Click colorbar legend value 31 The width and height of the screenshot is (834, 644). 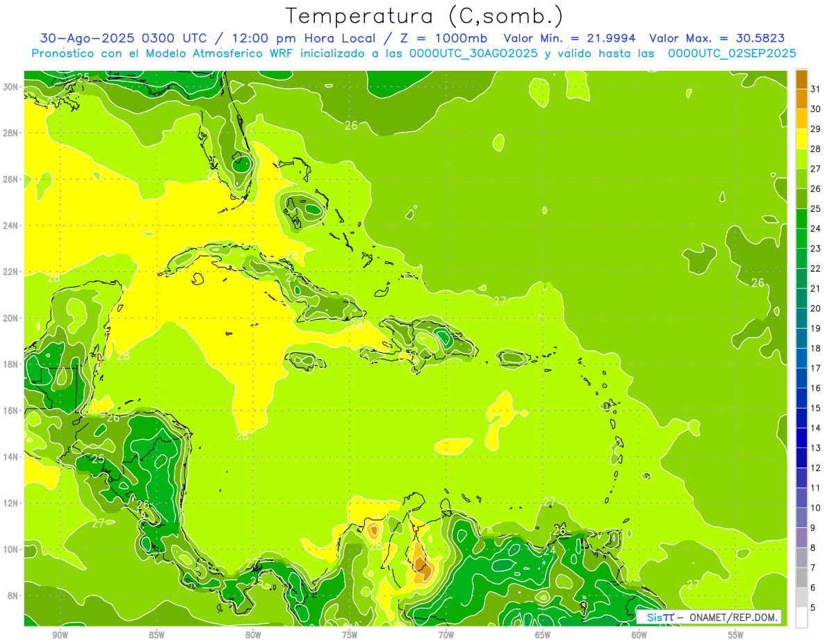coord(816,89)
